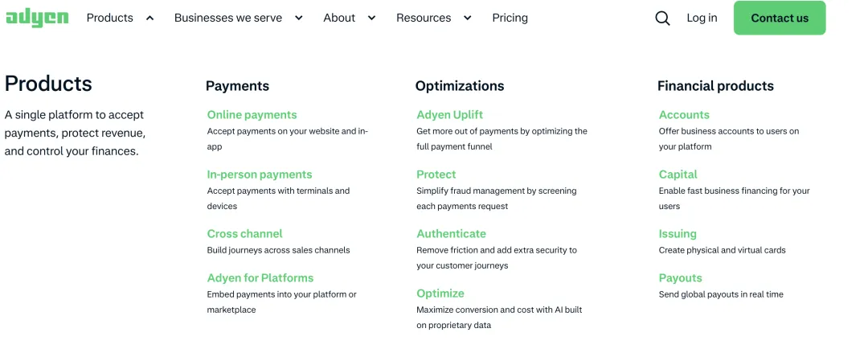Open Adyen Uplift page
Viewport: 868px width, 349px height.
coord(449,115)
